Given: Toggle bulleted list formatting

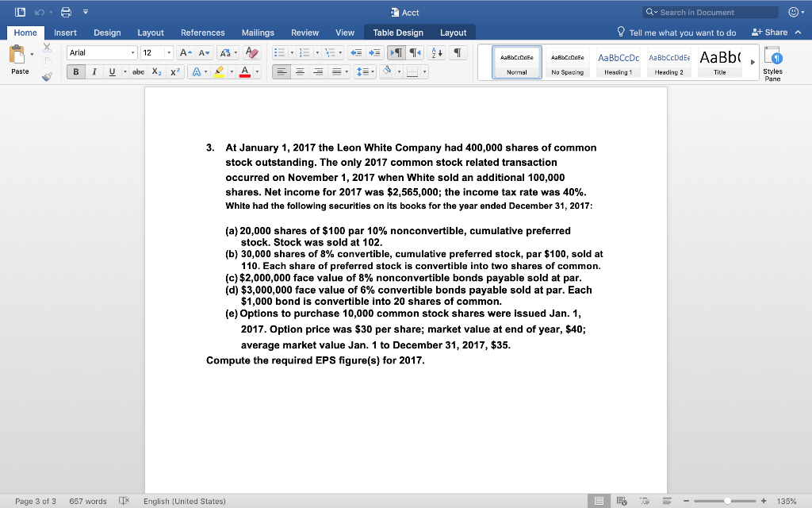Looking at the screenshot, I should pyautogui.click(x=282, y=53).
